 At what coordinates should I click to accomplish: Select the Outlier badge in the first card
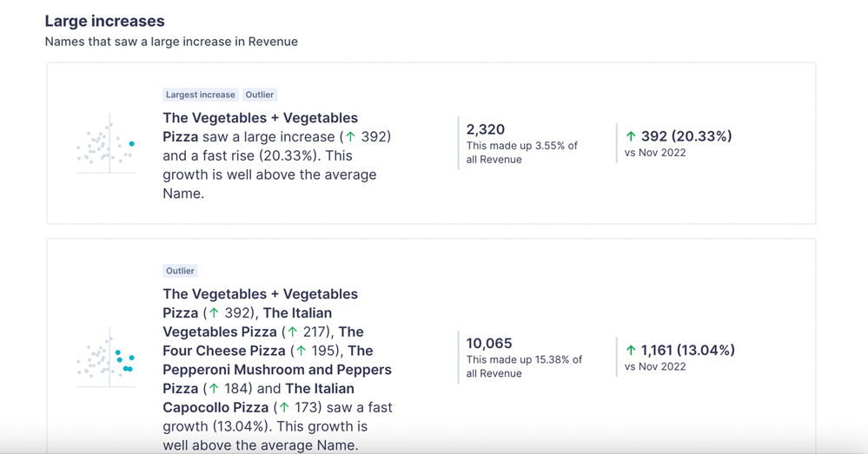259,95
